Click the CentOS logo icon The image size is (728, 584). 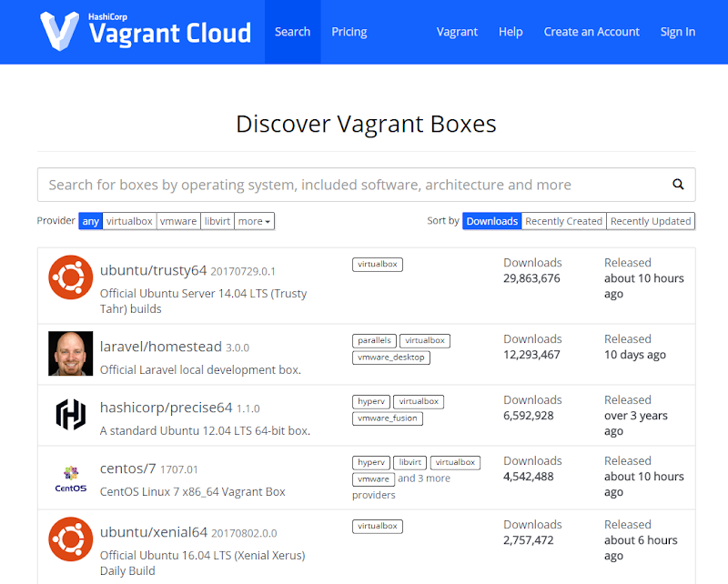coord(70,477)
